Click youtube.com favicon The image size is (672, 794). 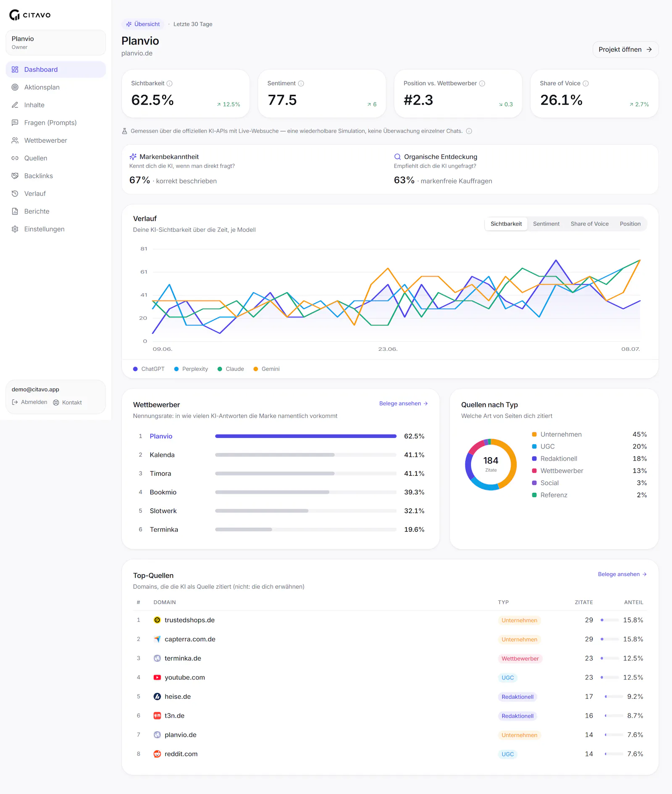tap(157, 677)
